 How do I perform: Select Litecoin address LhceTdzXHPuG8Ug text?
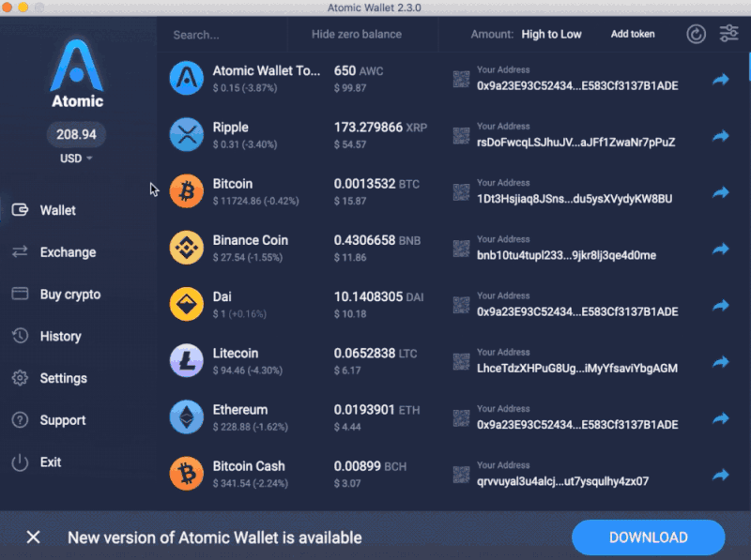[577, 368]
